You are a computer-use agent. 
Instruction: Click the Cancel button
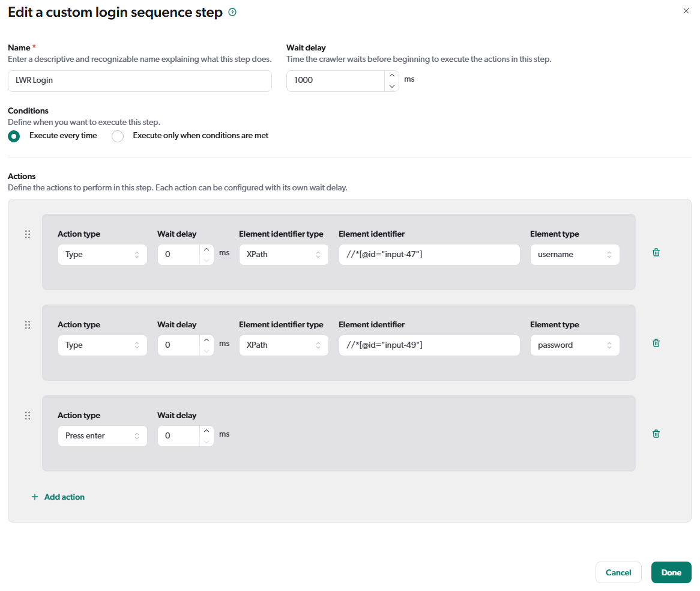pyautogui.click(x=618, y=572)
